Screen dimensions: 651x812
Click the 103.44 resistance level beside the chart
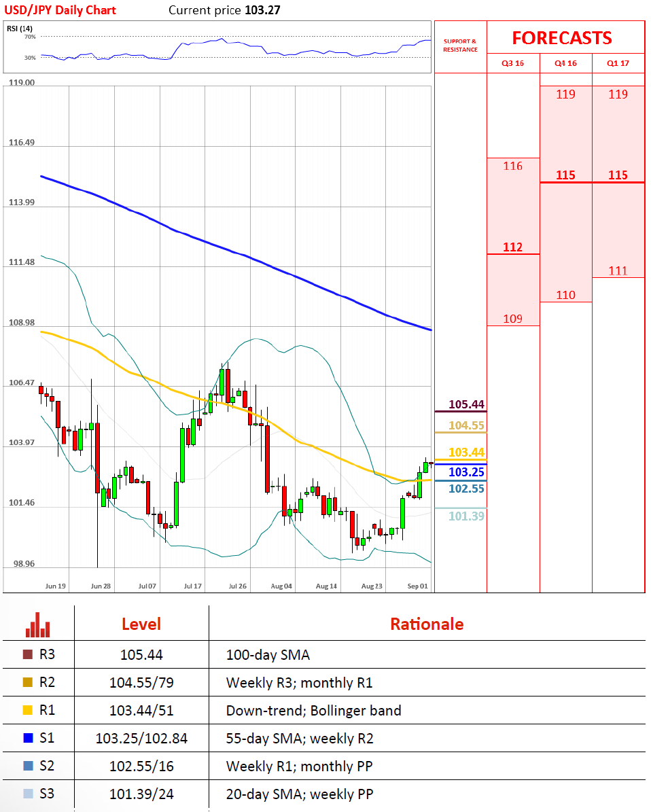pos(466,453)
